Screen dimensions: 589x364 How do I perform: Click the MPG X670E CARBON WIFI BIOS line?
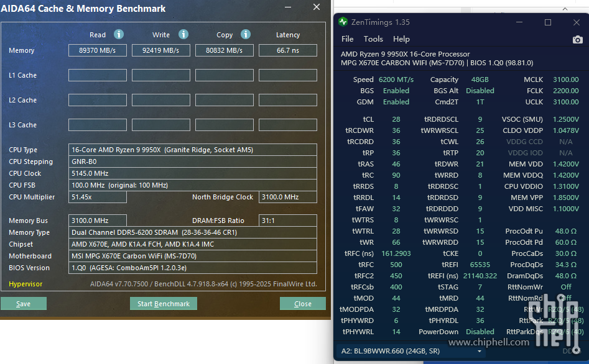[437, 63]
